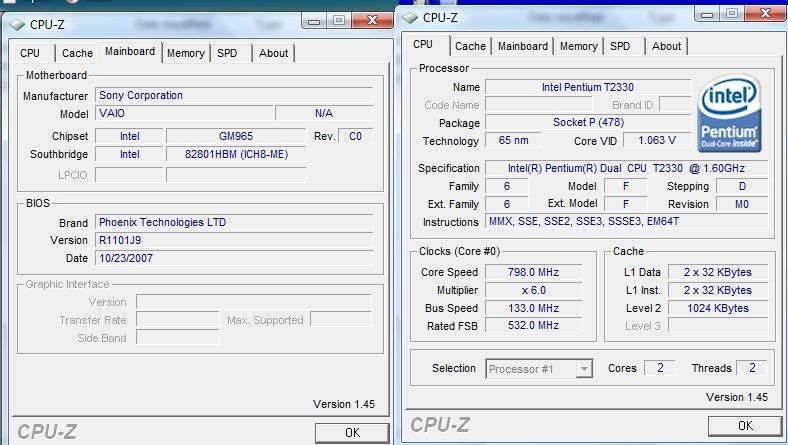This screenshot has width=788, height=445.
Task: Click the Side Band field
Action: (x=177, y=338)
